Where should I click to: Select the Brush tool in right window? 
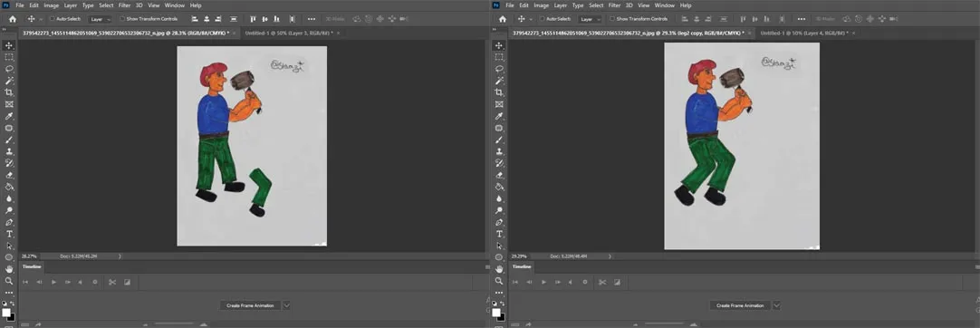tap(499, 140)
